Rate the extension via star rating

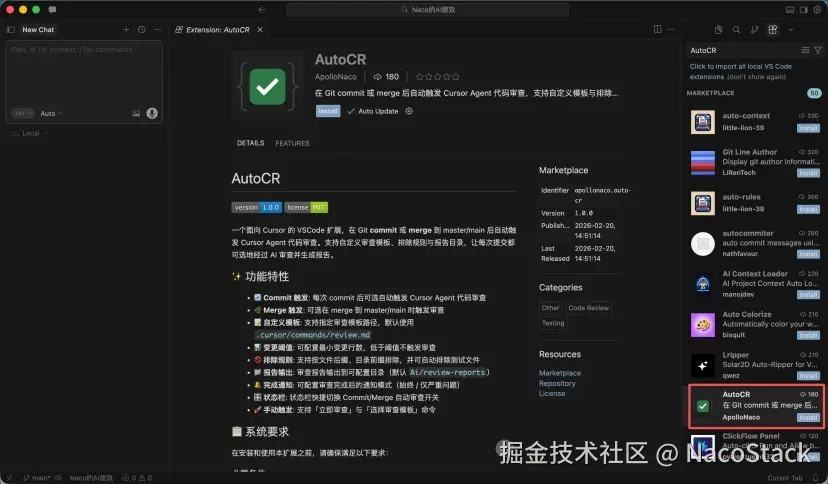(x=438, y=77)
